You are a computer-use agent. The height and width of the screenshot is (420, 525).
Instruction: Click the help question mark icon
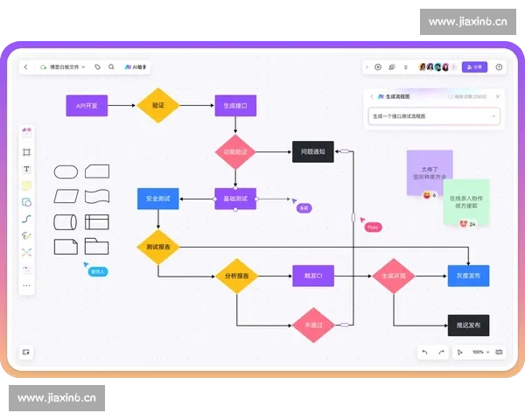point(499,66)
